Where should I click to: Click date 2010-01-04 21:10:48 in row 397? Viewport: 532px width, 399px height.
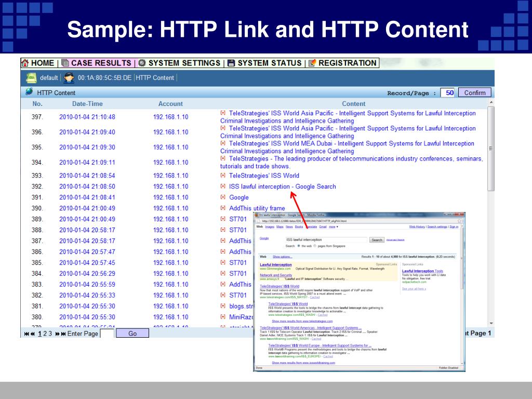click(87, 117)
